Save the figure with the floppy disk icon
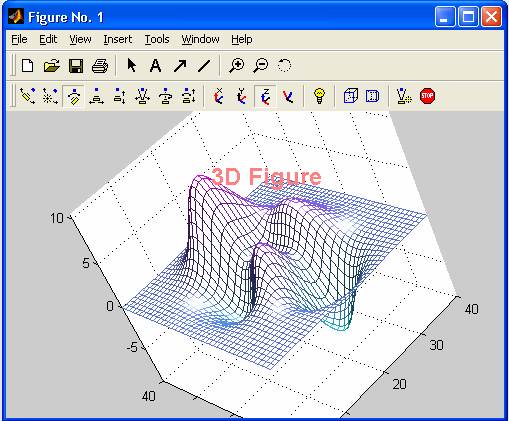The width and height of the screenshot is (509, 421). coord(76,65)
